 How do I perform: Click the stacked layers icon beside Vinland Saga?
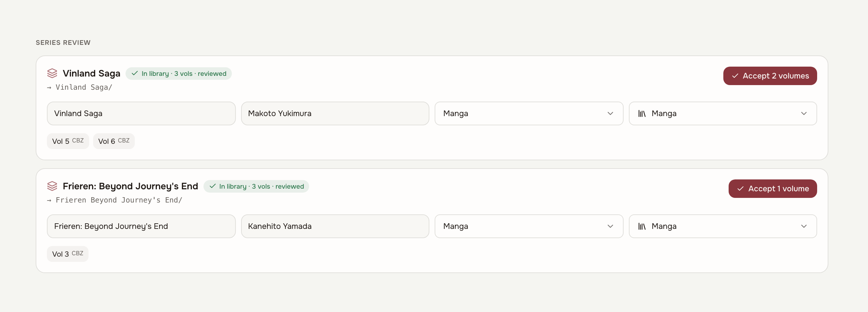coord(52,73)
